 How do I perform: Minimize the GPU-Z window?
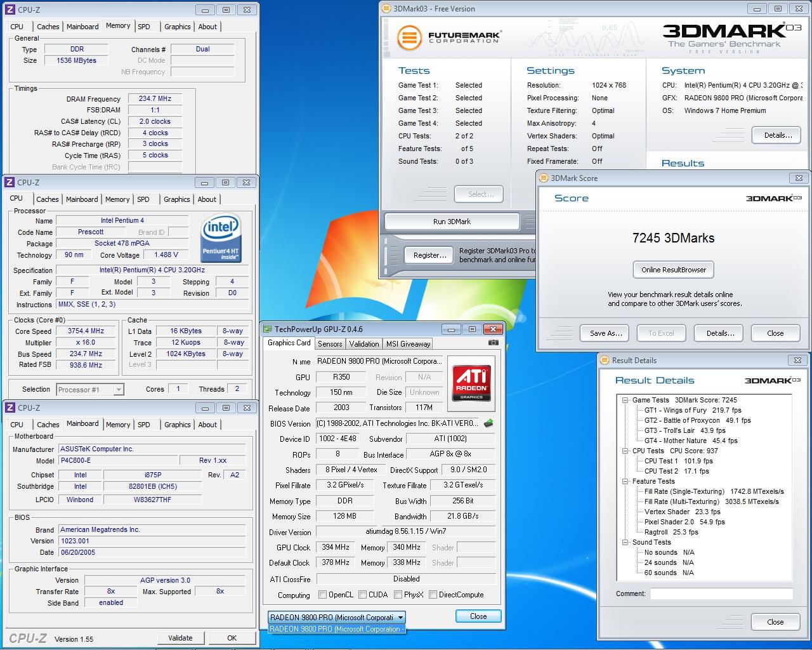coord(451,329)
